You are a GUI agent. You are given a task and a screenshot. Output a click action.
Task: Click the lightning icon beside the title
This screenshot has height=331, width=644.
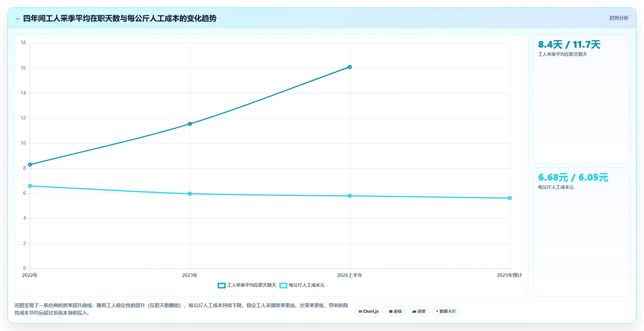coord(17,19)
